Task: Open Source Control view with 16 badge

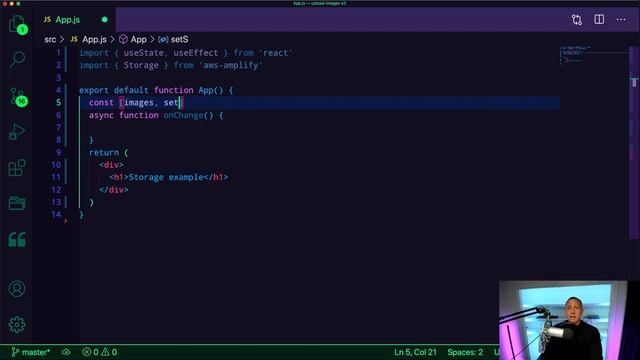Action: coord(17,96)
